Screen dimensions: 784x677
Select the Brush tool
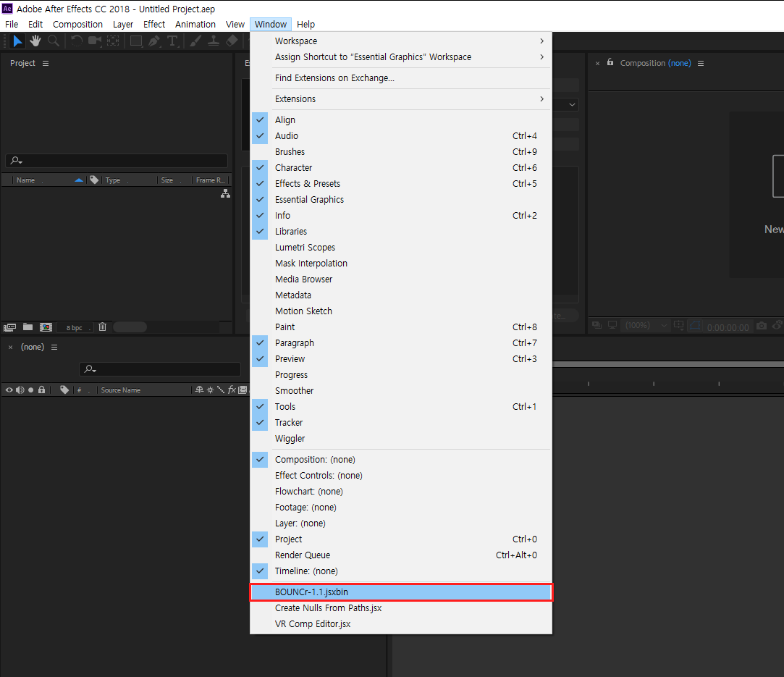[x=195, y=41]
